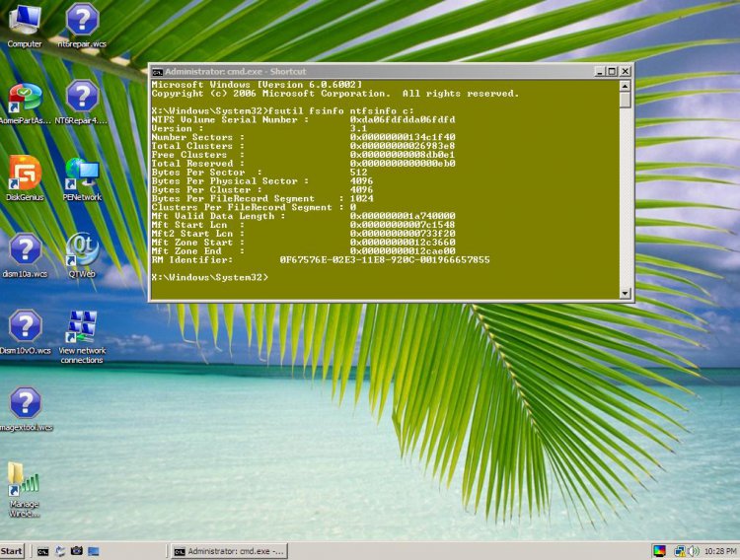Select the imagextool.wcs desktop file

point(26,408)
